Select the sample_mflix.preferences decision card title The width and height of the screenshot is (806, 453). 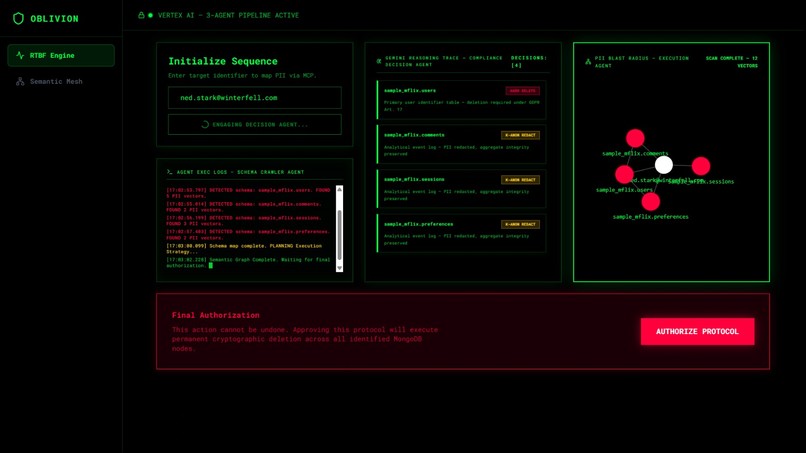coord(418,224)
